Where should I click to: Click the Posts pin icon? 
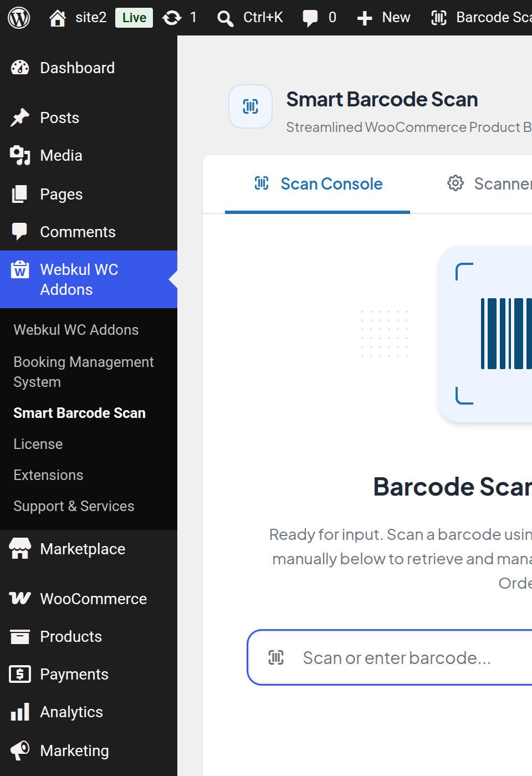[20, 118]
